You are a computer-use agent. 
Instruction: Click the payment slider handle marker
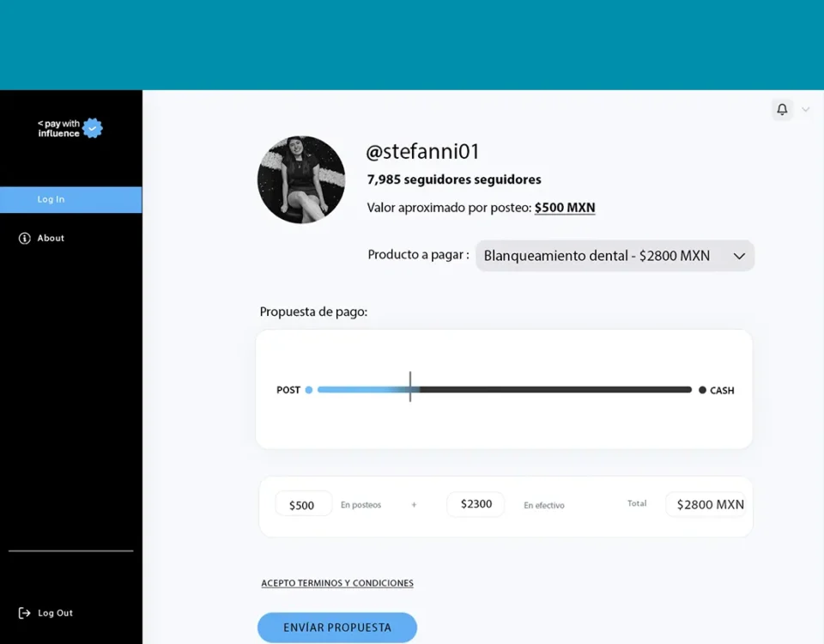(x=410, y=387)
